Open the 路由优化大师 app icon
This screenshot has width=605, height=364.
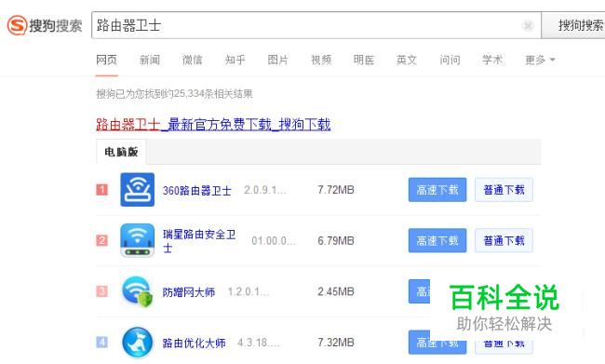(138, 343)
